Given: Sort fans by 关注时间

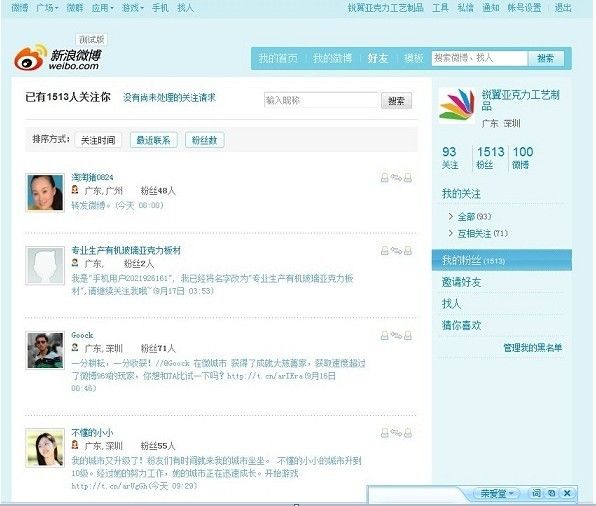Looking at the screenshot, I should pyautogui.click(x=98, y=140).
